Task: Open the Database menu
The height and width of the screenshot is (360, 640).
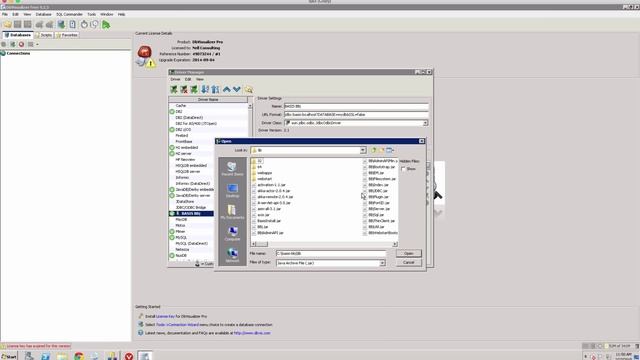Action: [44, 14]
